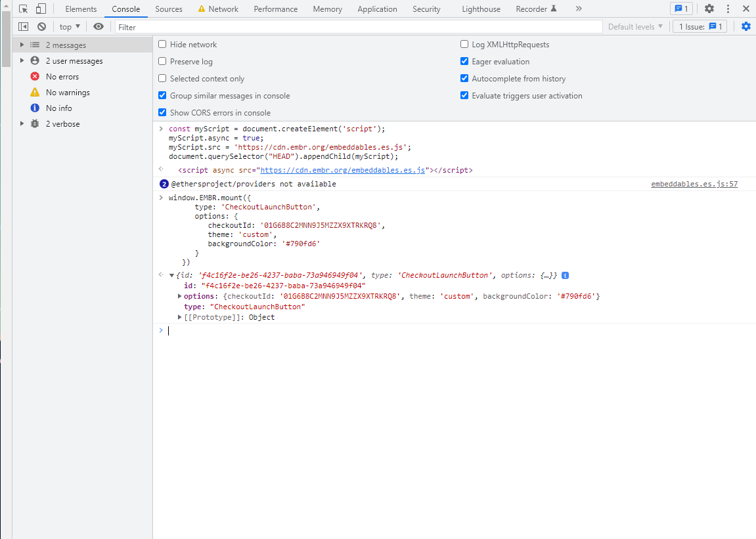Toggle the device toolbar icon

pos(41,9)
